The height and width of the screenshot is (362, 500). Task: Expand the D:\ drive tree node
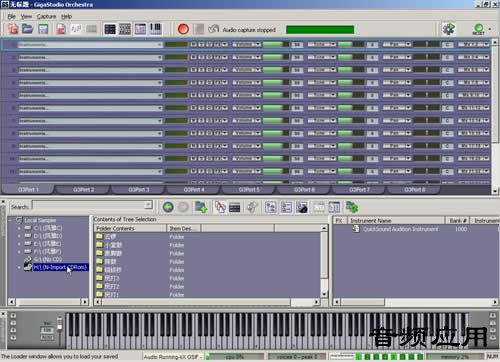(19, 236)
